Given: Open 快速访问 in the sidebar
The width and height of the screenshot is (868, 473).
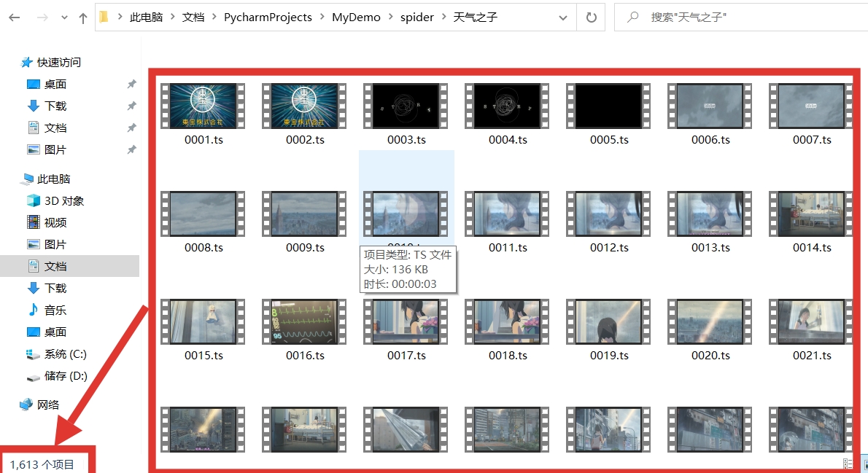Looking at the screenshot, I should (x=58, y=63).
